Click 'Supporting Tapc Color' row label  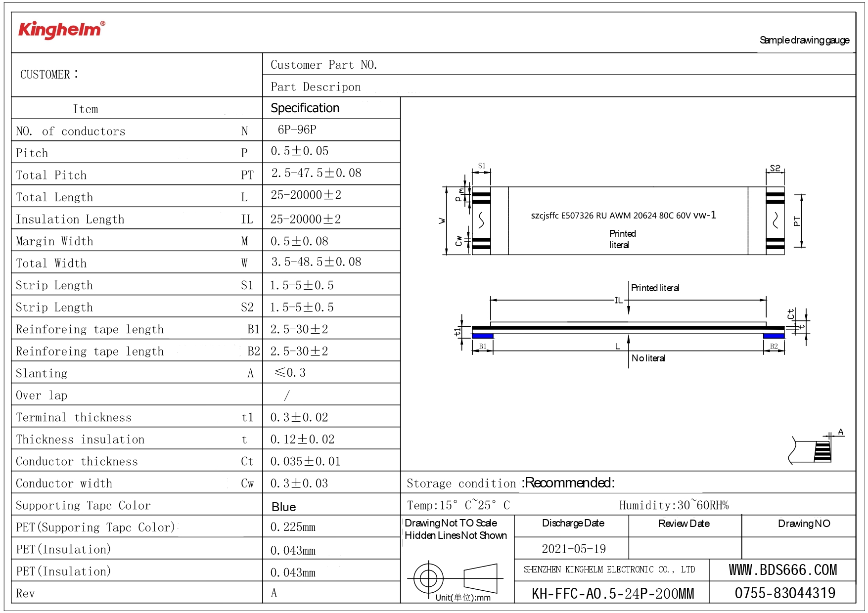click(x=83, y=506)
